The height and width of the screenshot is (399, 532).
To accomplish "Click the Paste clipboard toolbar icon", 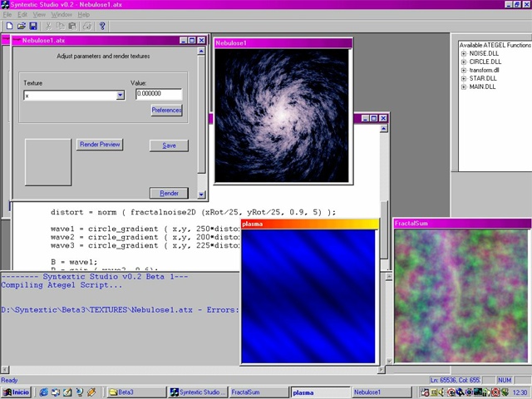I will tap(72, 26).
